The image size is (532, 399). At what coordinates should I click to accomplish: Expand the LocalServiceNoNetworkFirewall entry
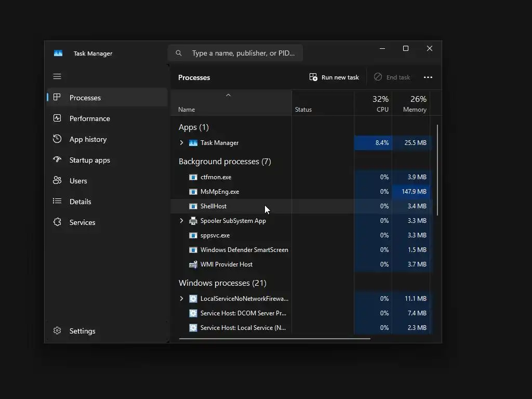(181, 299)
